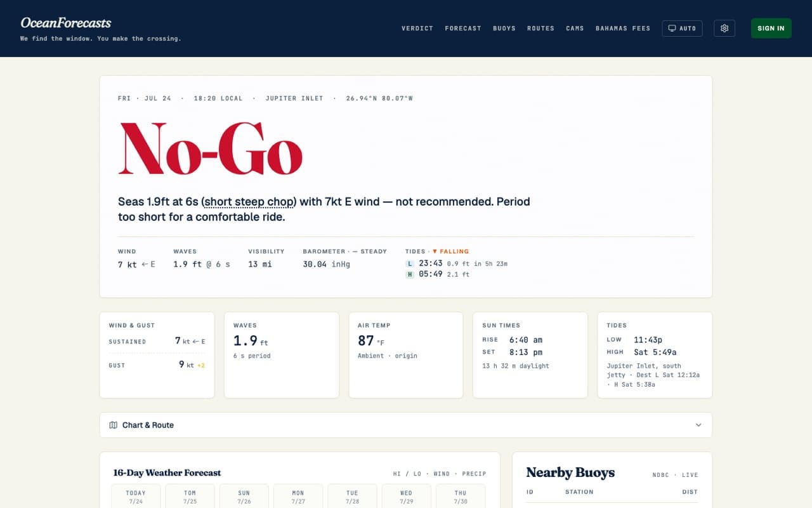Click the Ambient · origin label

pos(388,356)
